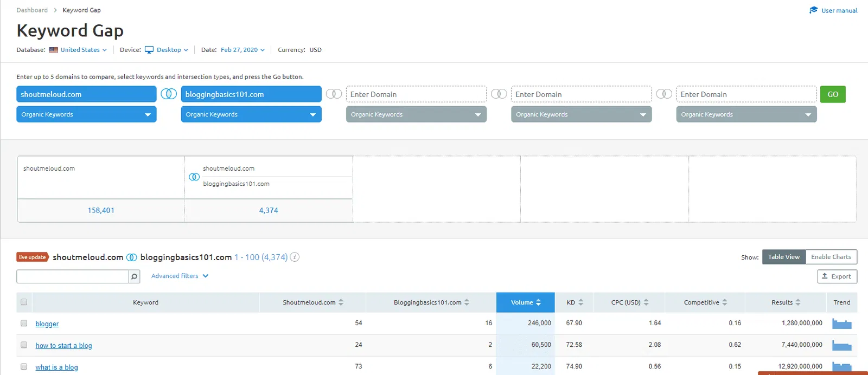Click bloggingbasics101.com second domain field
This screenshot has height=375, width=868.
[251, 94]
